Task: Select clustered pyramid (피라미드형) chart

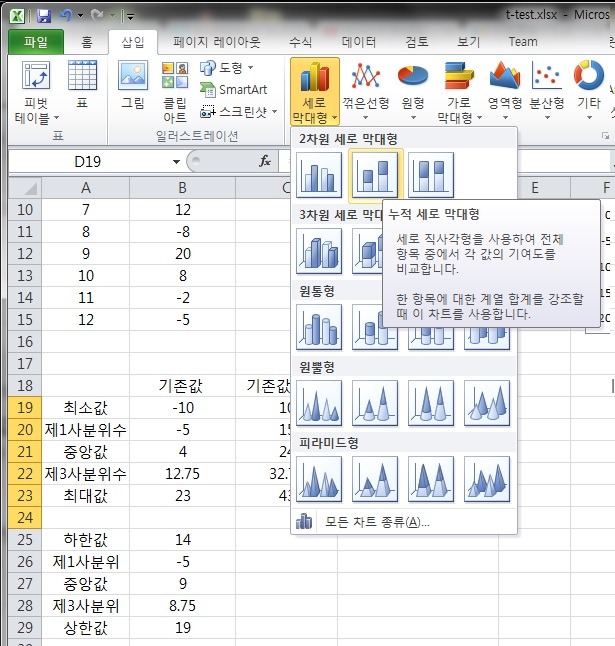Action: tap(319, 479)
